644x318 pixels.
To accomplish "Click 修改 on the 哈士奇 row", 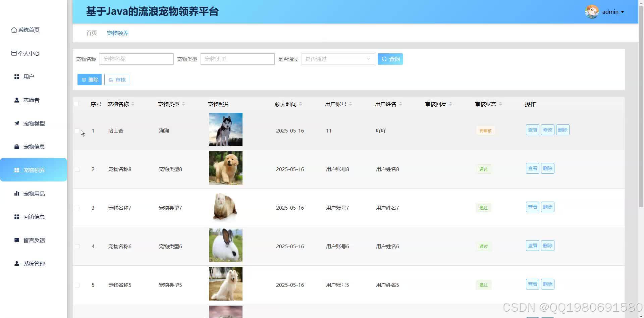I will click(x=547, y=130).
